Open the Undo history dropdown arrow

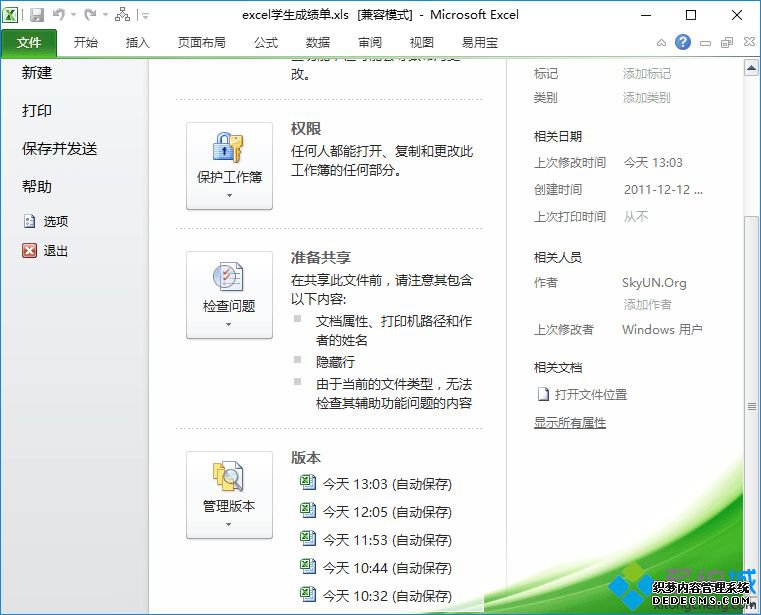pos(74,15)
